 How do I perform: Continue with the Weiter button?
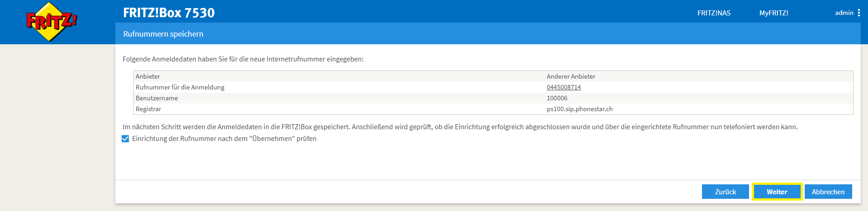(777, 192)
